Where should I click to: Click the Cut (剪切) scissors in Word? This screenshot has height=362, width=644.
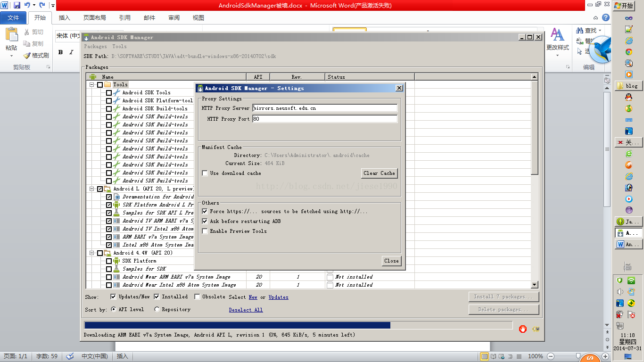coord(33,32)
